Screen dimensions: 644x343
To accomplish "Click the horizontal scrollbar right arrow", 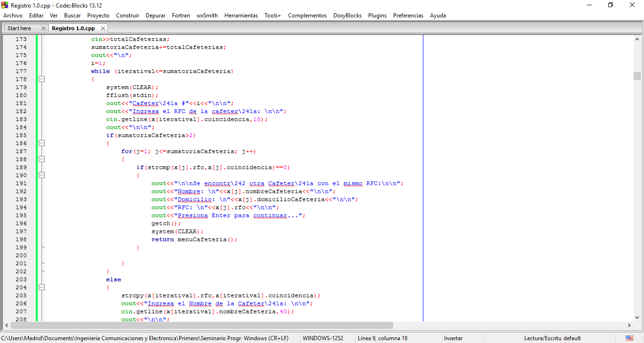I will click(629, 325).
